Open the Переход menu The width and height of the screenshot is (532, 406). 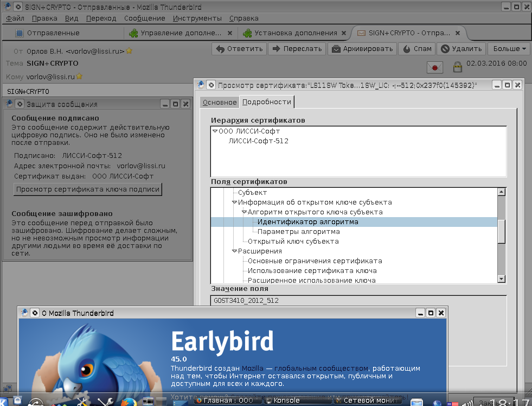[101, 18]
